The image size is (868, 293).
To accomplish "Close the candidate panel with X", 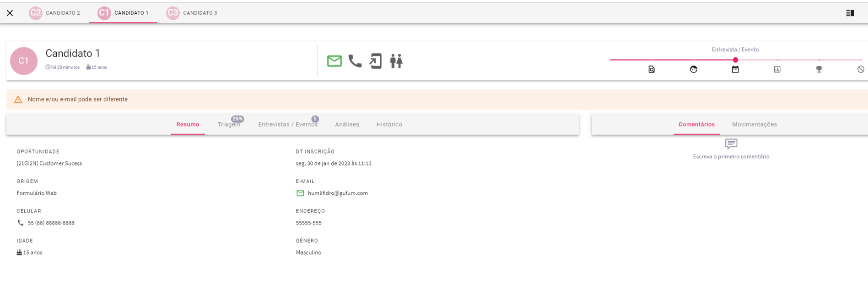I will [x=10, y=13].
